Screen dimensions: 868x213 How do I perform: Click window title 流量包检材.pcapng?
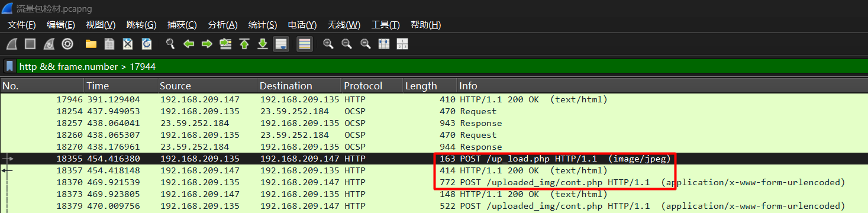pyautogui.click(x=54, y=8)
